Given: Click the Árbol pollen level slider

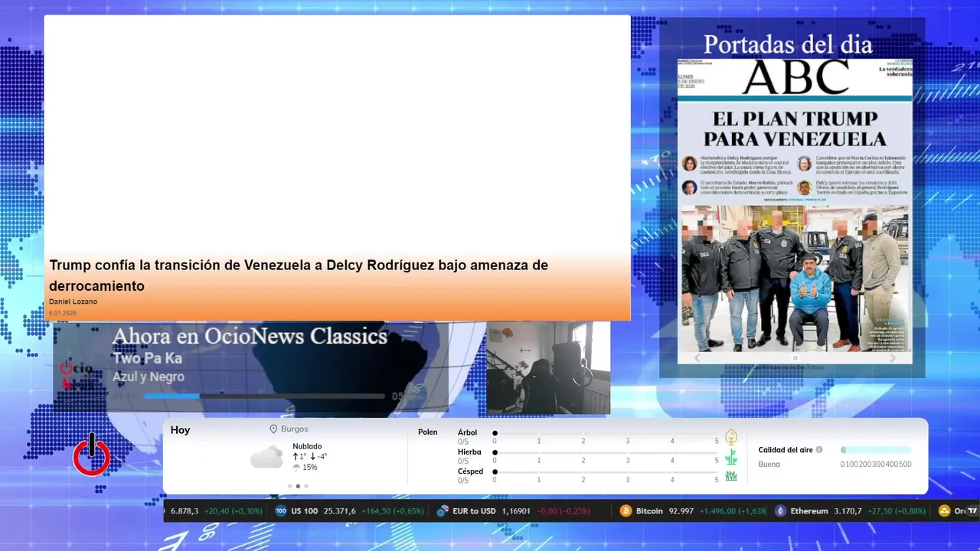Looking at the screenshot, I should [606, 434].
